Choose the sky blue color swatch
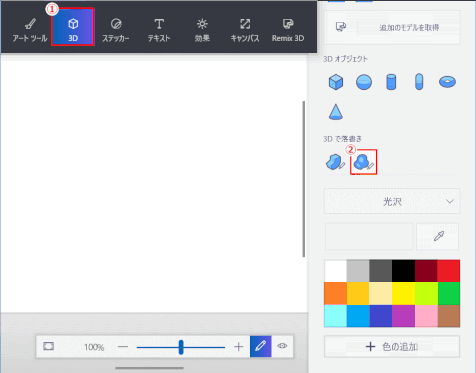The image size is (476, 373). 358,316
